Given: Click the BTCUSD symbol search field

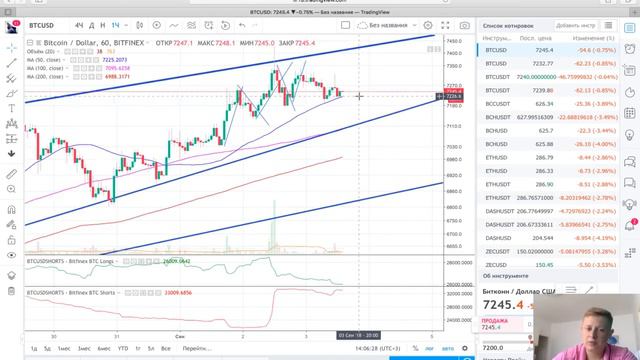Looking at the screenshot, I should tap(41, 25).
